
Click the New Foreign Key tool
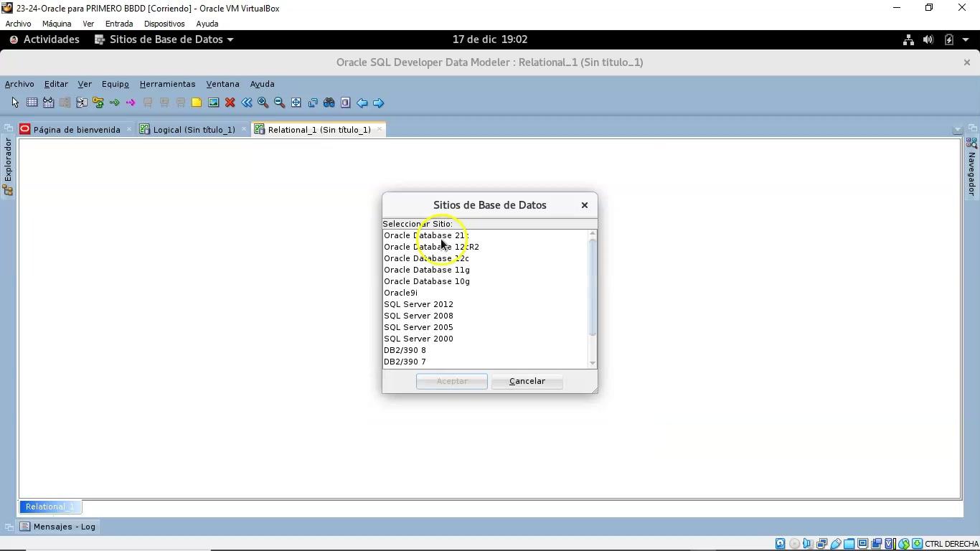tap(98, 103)
